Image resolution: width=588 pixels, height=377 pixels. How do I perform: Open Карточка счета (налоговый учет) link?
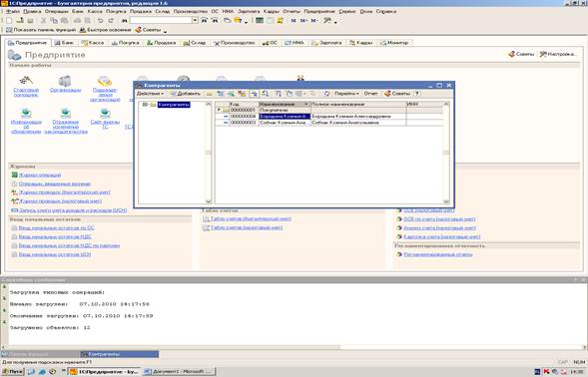tap(442, 236)
